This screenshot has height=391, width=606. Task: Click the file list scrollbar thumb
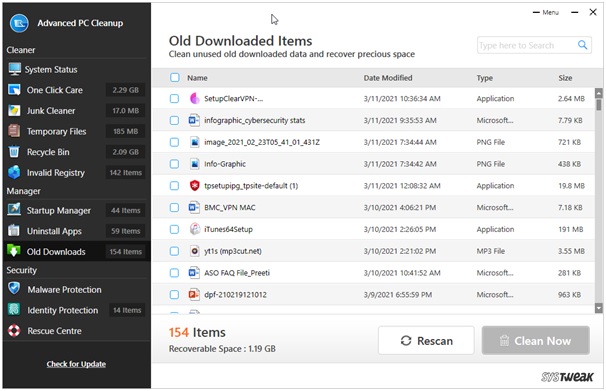(x=599, y=105)
